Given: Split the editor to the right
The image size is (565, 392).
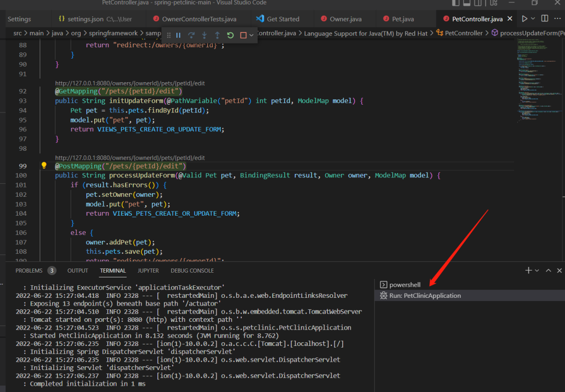Looking at the screenshot, I should [545, 18].
